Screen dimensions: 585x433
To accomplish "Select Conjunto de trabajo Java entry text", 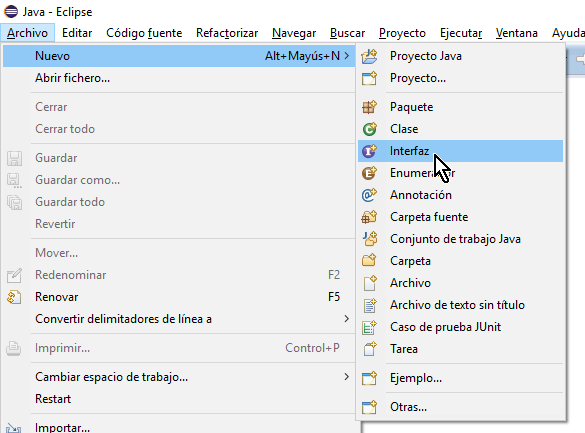I will tap(455, 239).
